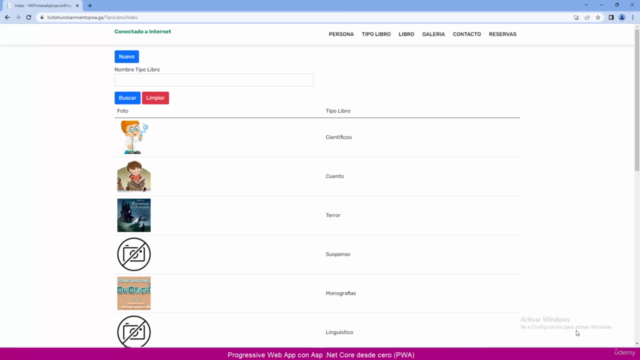Open the Chrome three-dot menu
640x360 pixels.
pyautogui.click(x=633, y=18)
